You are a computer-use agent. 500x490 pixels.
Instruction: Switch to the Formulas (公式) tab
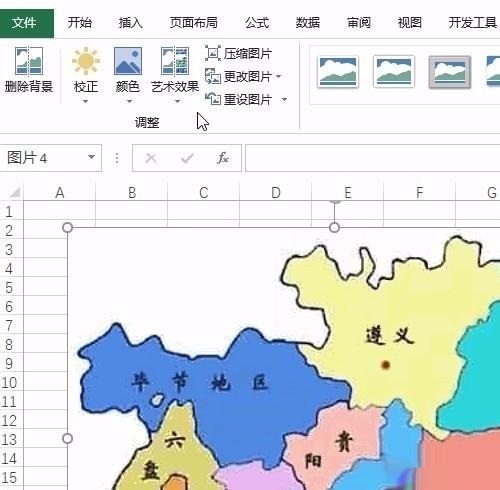(x=257, y=23)
